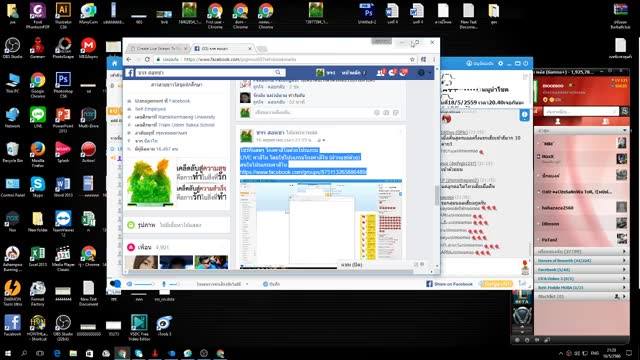Click the search magnifier in Facebook search box
The width and height of the screenshot is (640, 360).
(x=278, y=73)
